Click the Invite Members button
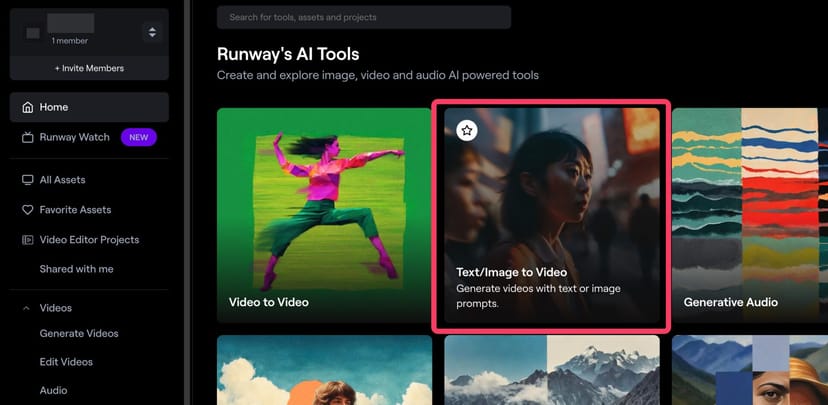Image resolution: width=828 pixels, height=405 pixels. tap(89, 68)
